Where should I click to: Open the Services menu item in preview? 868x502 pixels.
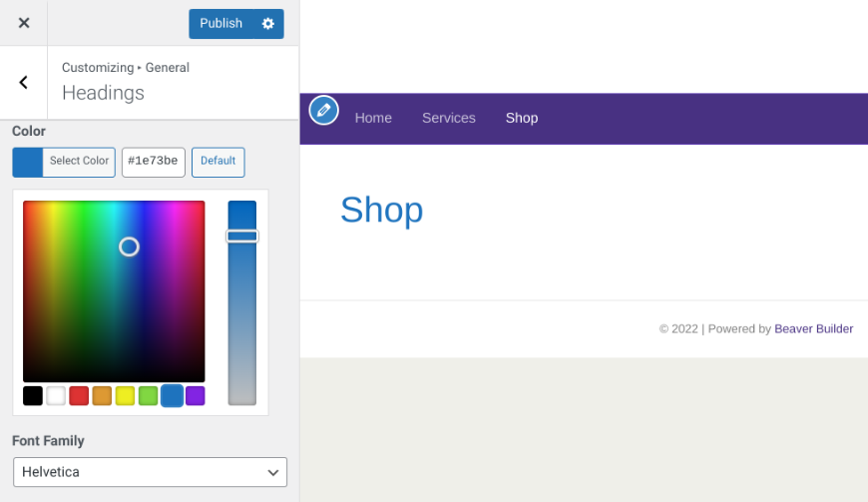449,118
